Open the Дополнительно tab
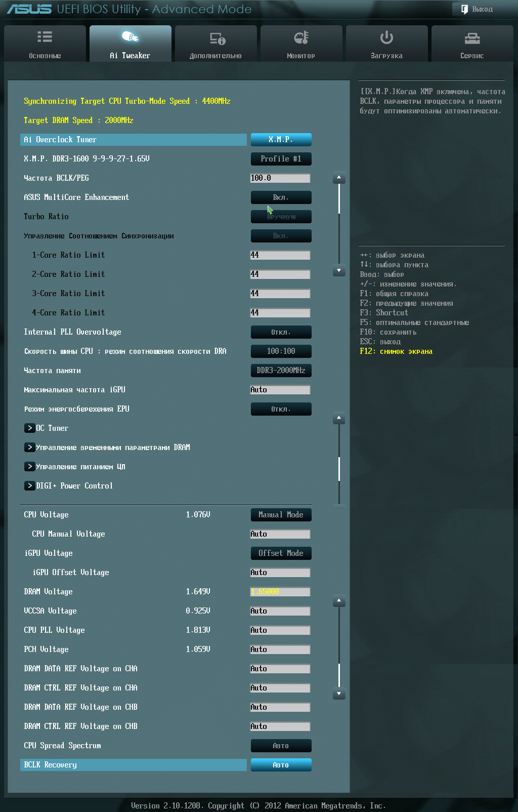518x812 pixels. [x=216, y=44]
